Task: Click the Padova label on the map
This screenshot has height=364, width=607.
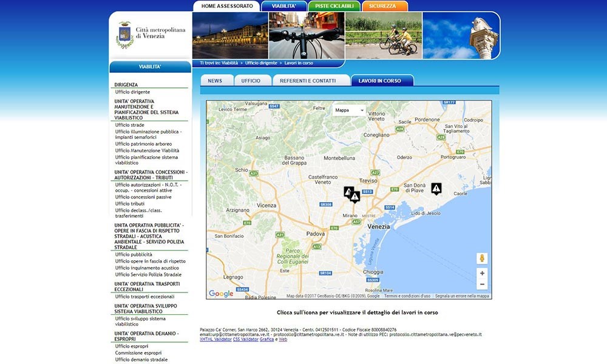Action: [x=316, y=234]
